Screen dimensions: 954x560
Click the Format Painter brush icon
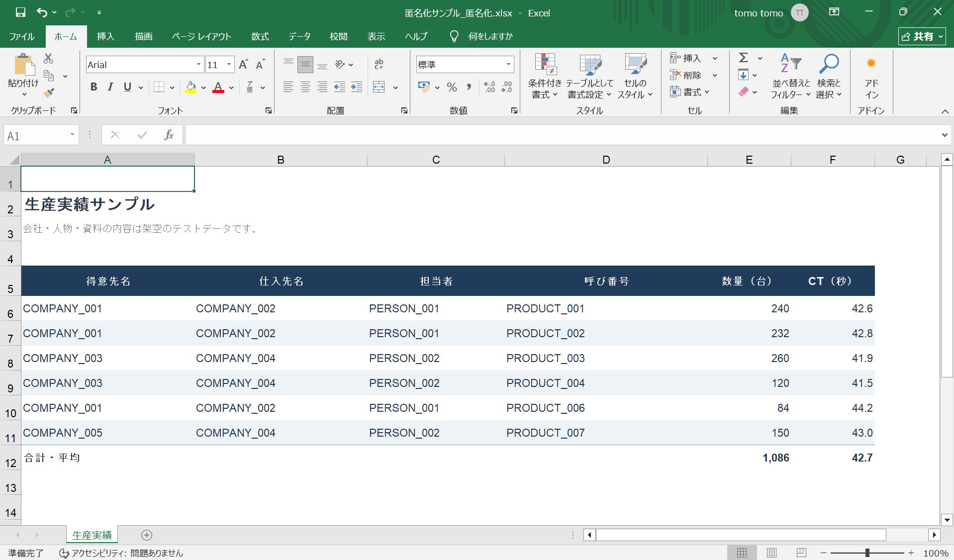point(48,93)
